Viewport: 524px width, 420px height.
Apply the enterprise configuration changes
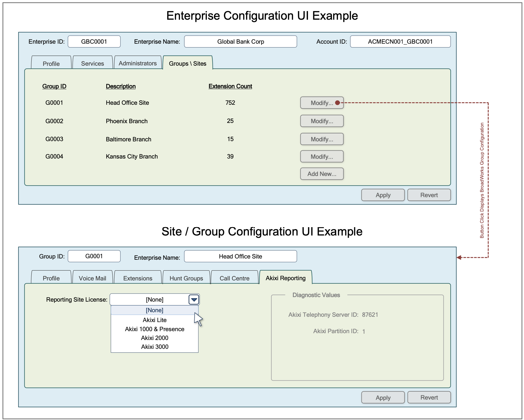click(x=383, y=195)
